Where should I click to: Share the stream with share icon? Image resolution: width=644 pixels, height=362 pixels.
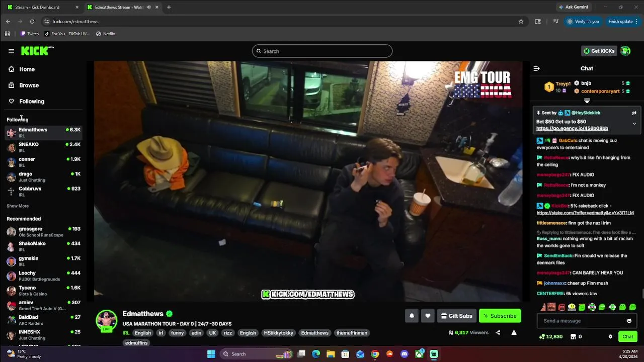point(498,332)
